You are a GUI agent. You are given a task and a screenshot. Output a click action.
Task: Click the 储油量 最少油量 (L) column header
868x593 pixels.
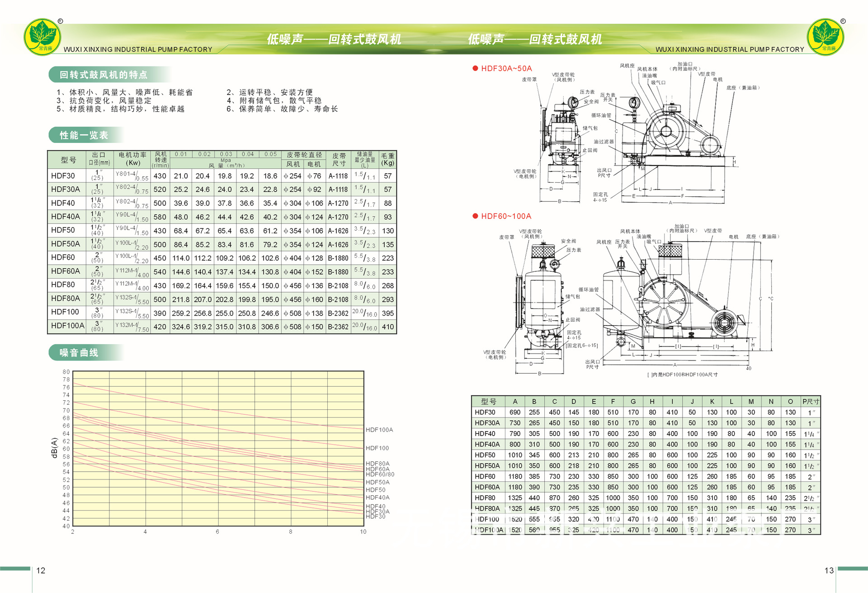point(364,160)
